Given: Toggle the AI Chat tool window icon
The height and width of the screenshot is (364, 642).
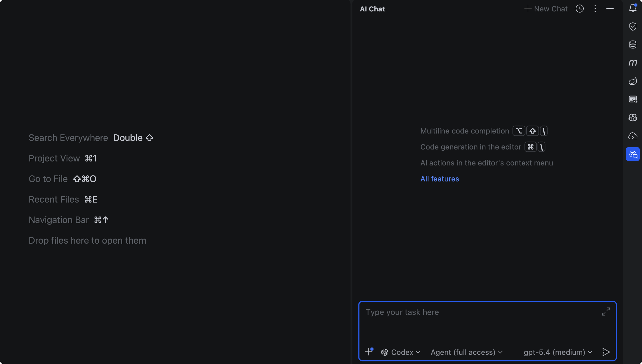Looking at the screenshot, I should click(633, 154).
